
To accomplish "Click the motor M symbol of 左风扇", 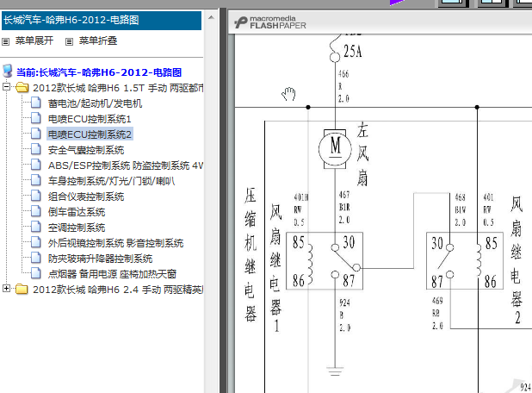I will tap(335, 148).
